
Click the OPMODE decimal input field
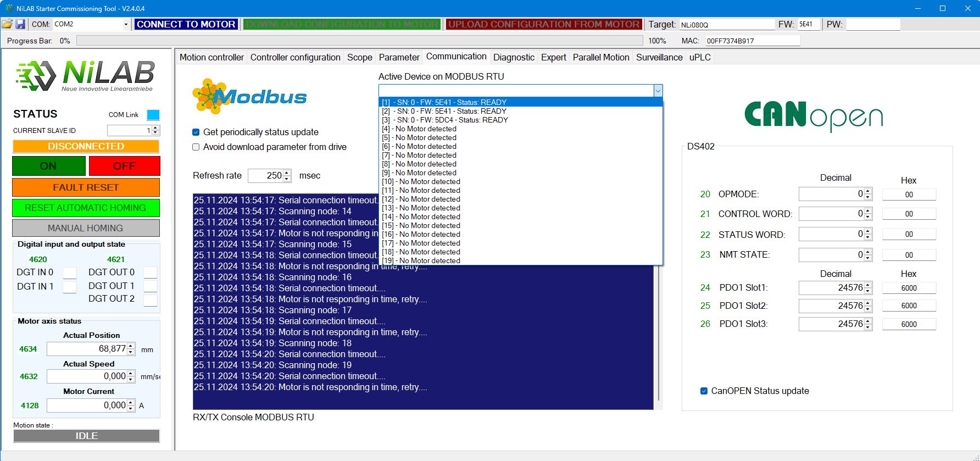(831, 194)
